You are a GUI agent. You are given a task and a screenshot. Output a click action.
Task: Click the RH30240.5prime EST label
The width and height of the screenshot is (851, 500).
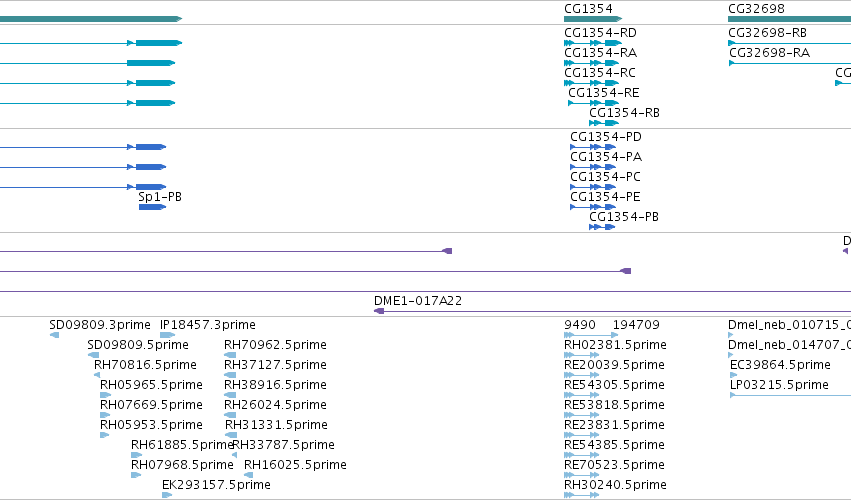click(615, 485)
